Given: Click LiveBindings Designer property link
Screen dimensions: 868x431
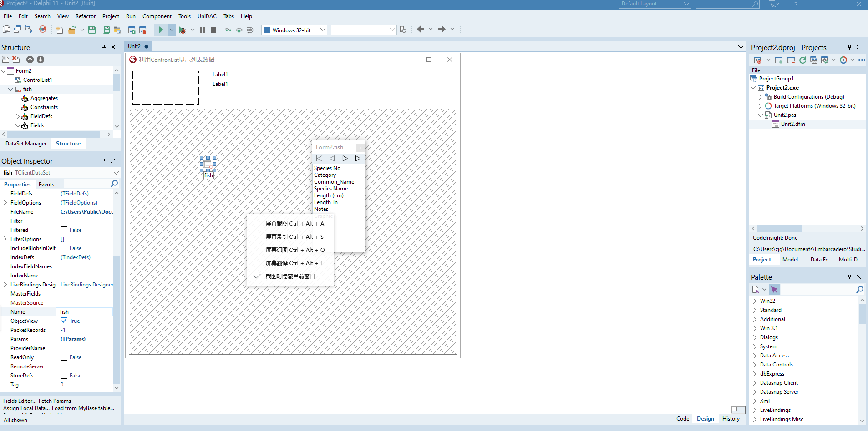Looking at the screenshot, I should point(86,285).
